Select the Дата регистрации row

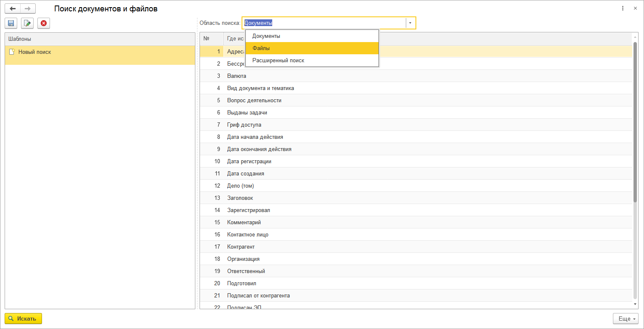tap(416, 162)
